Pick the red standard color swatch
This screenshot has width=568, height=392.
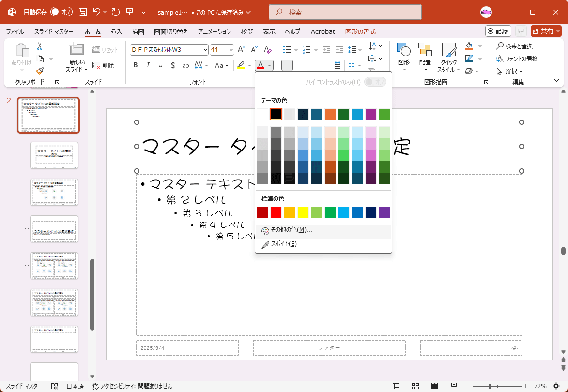click(x=276, y=212)
